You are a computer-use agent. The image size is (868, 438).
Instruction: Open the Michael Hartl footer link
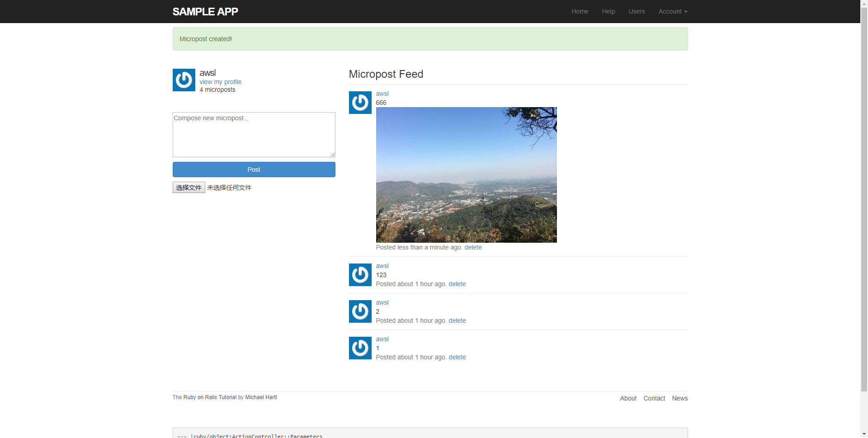point(261,397)
